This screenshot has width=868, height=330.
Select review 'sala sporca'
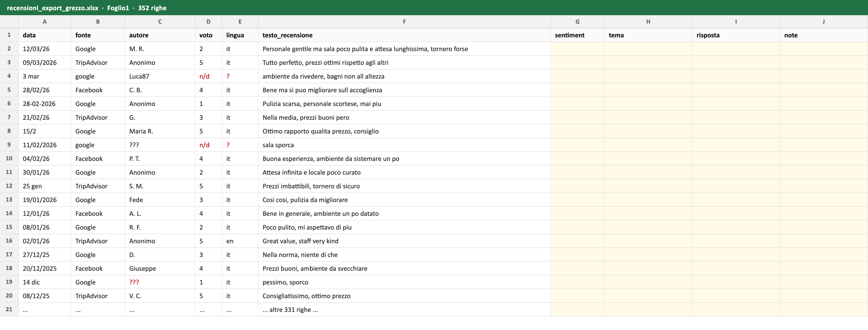(404, 145)
